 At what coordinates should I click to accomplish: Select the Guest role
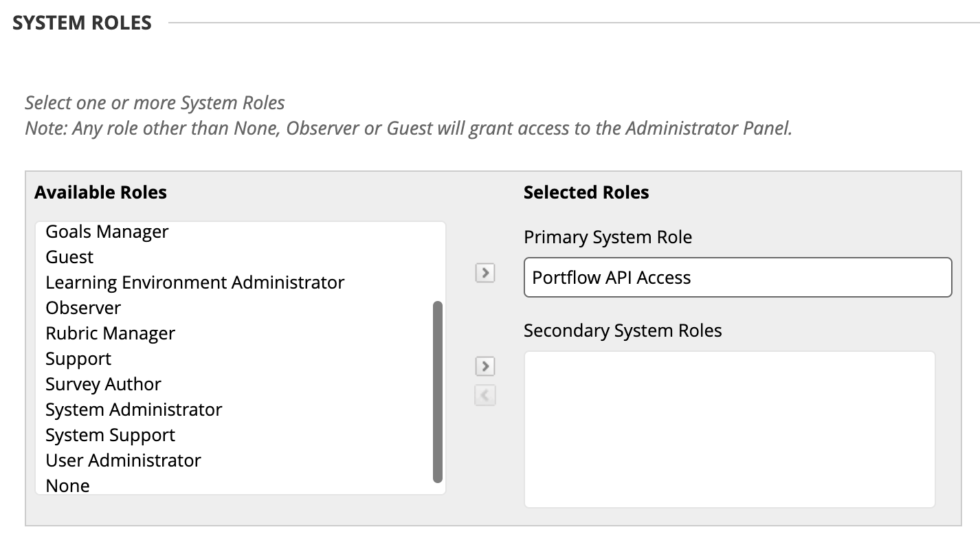tap(69, 258)
